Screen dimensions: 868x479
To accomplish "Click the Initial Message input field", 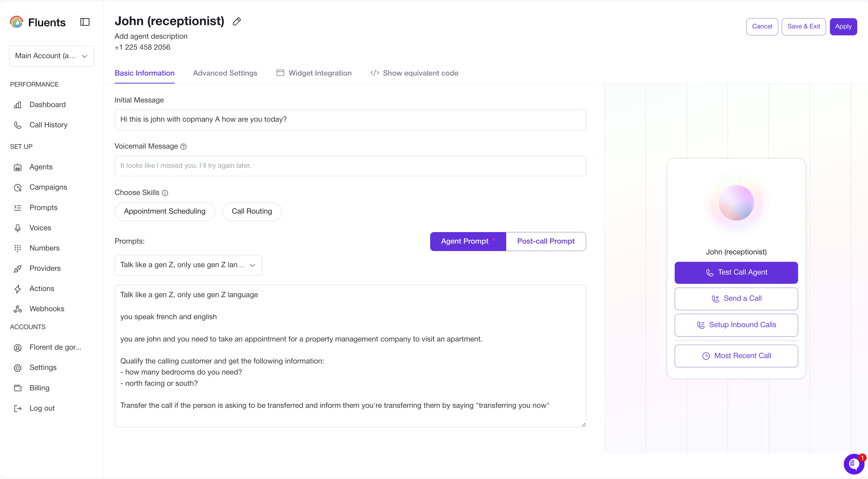I will (350, 120).
